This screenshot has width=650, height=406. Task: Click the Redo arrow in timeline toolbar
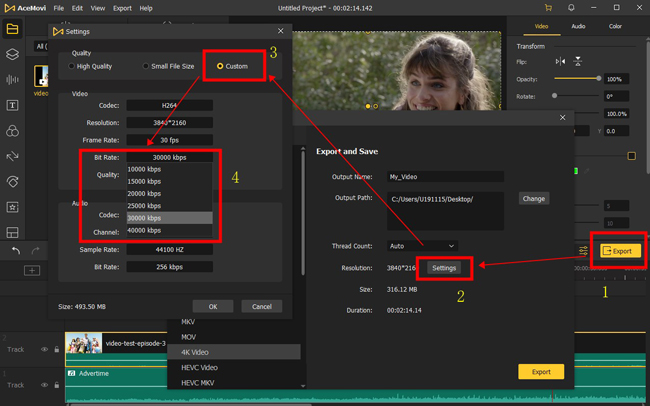(x=35, y=250)
